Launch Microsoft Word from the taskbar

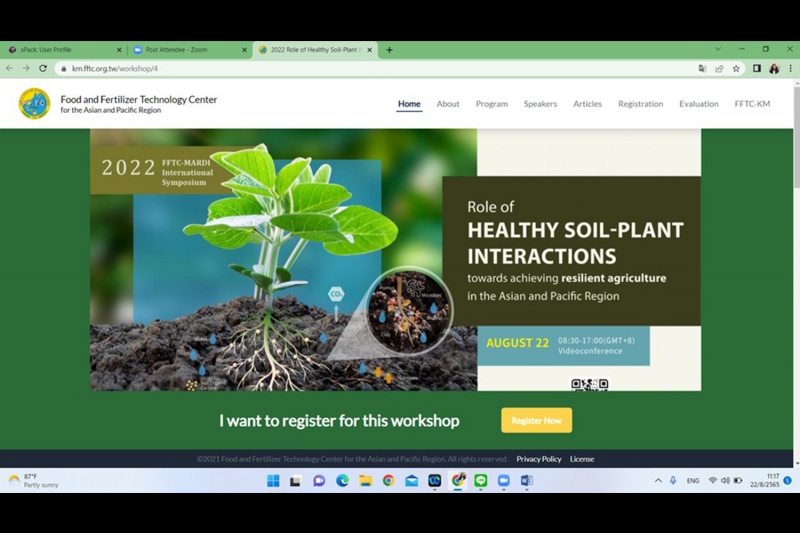(x=527, y=481)
